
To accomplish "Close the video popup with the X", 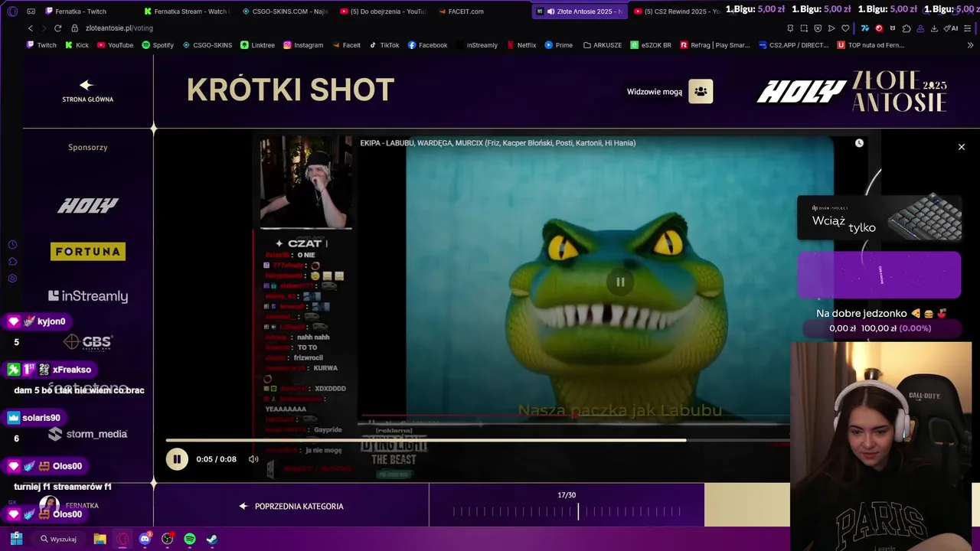I will coord(962,147).
